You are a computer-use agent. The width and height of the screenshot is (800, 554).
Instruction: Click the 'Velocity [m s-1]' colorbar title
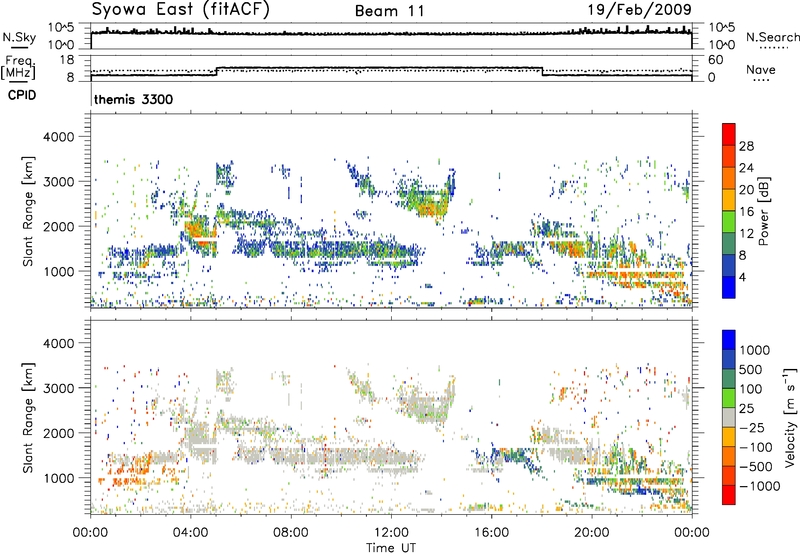[790, 417]
